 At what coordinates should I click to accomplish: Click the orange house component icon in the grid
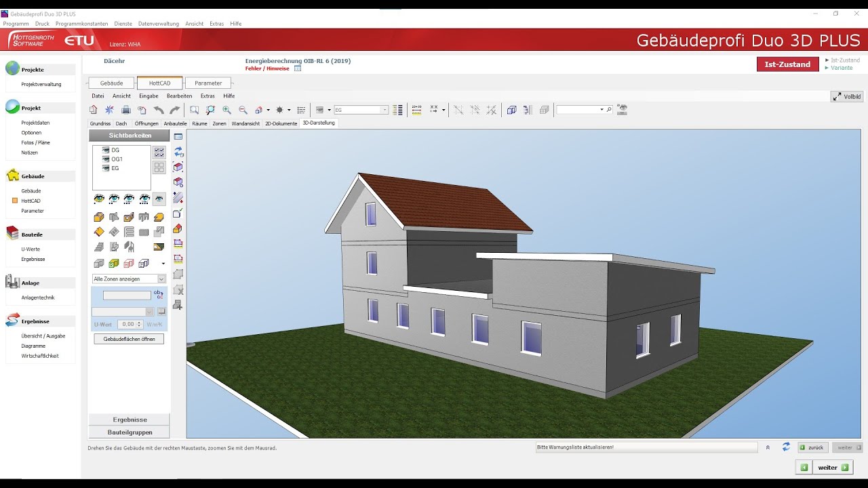pos(99,217)
